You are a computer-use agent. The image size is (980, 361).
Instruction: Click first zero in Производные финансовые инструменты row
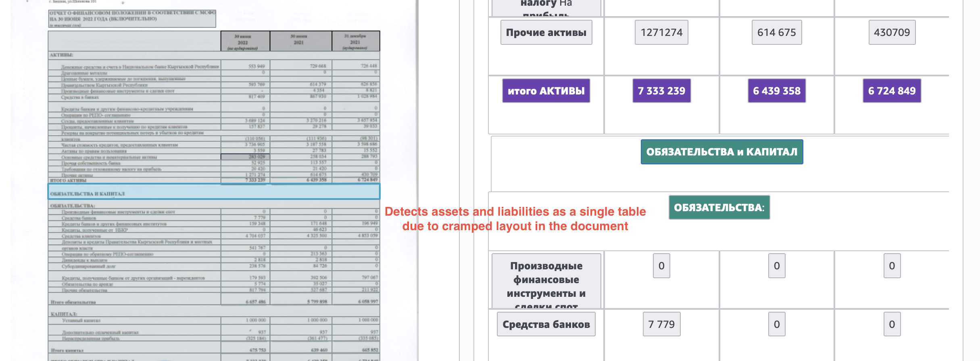(x=661, y=266)
